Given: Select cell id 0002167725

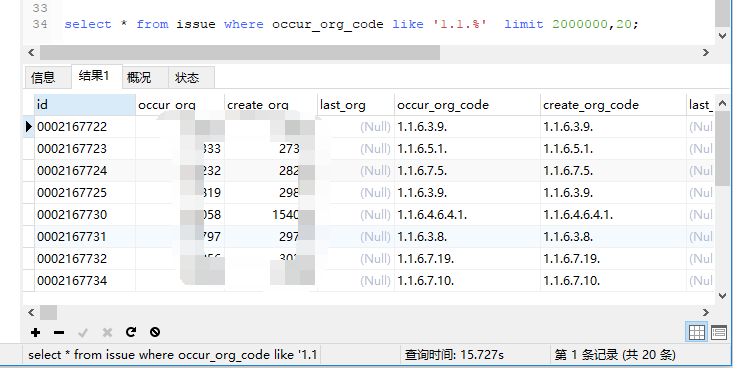Looking at the screenshot, I should click(85, 193).
